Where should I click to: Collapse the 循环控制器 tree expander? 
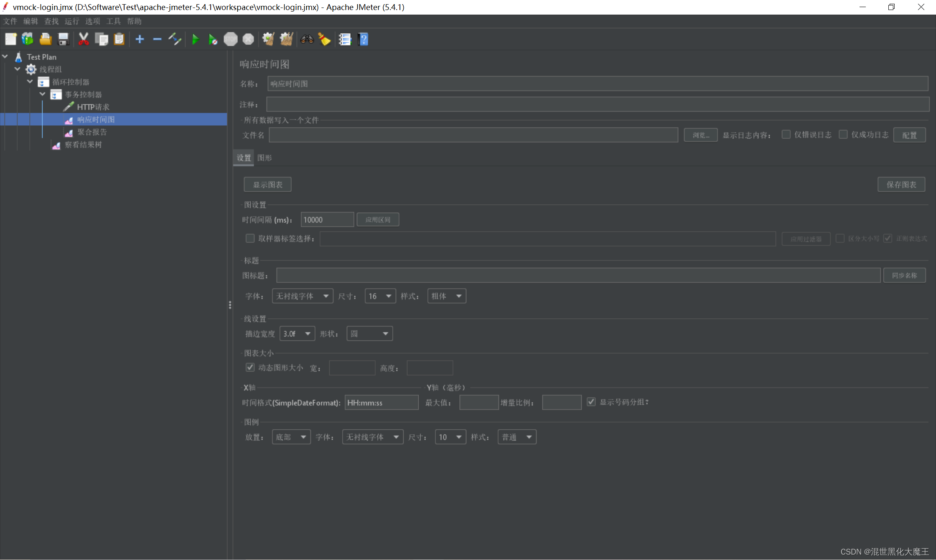[30, 81]
